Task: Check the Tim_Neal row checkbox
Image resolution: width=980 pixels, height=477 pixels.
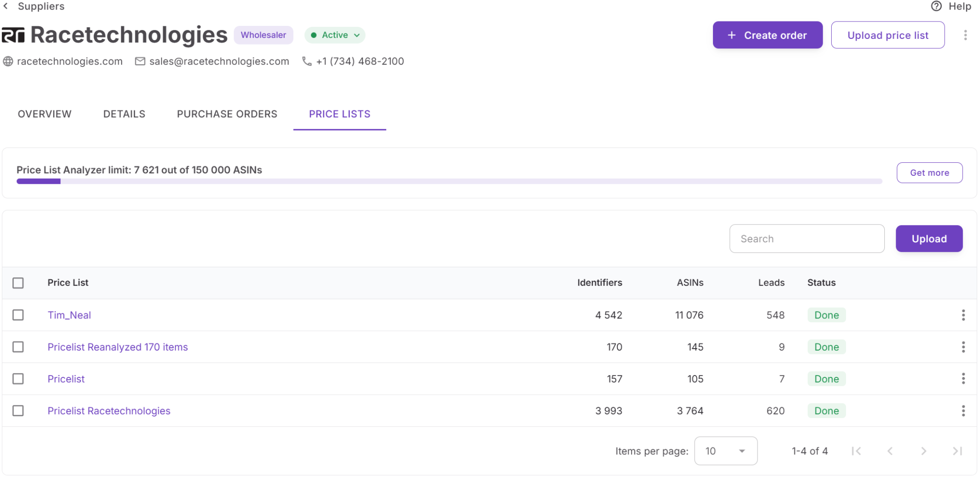Action: click(x=18, y=315)
